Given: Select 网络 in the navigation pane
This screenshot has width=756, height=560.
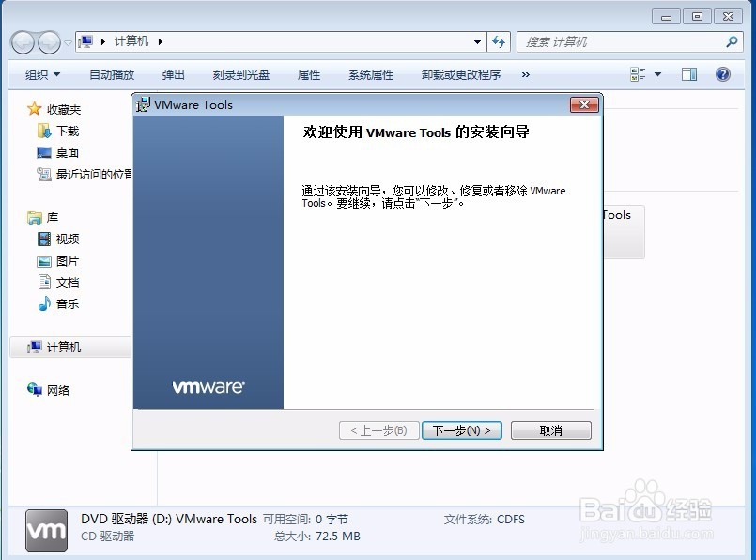Looking at the screenshot, I should coord(58,390).
